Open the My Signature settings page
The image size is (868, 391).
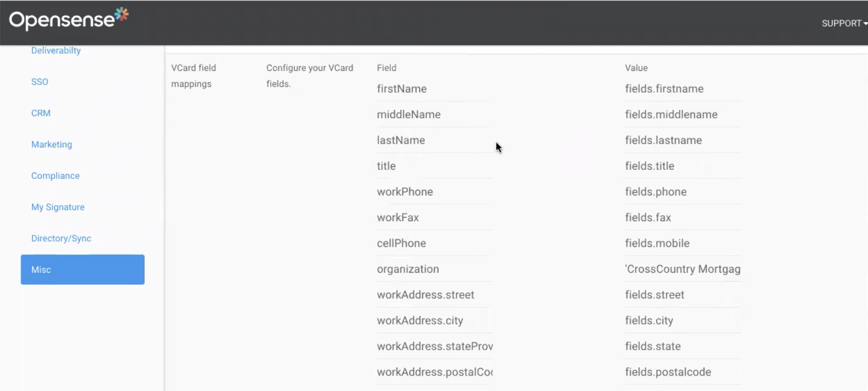click(58, 207)
